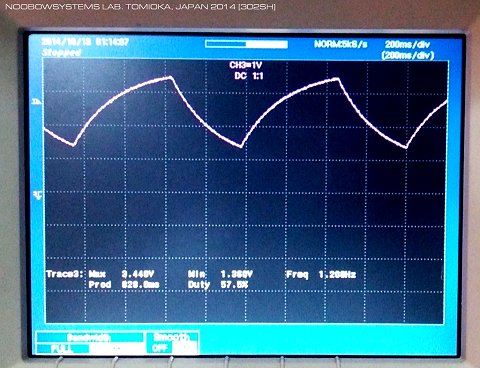The height and width of the screenshot is (368, 480).
Task: Open the Smooth soft-key menu
Action: click(172, 337)
